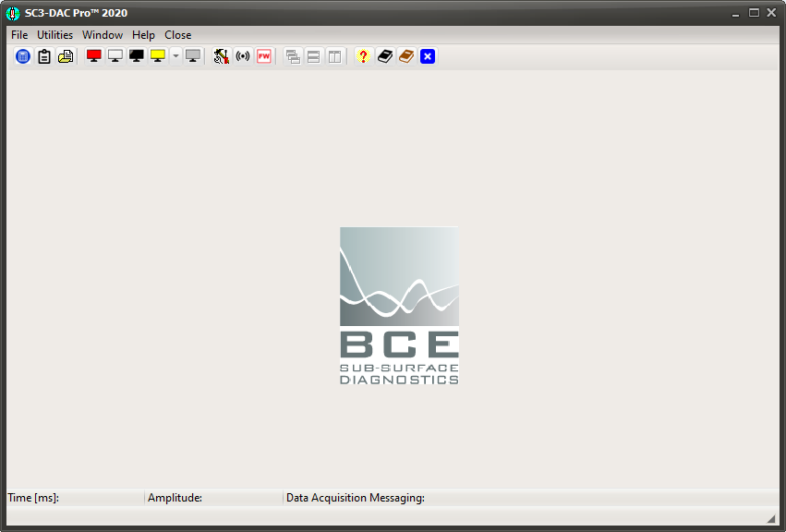
Task: Maximize the SC3-DAC Pro window
Action: click(754, 13)
